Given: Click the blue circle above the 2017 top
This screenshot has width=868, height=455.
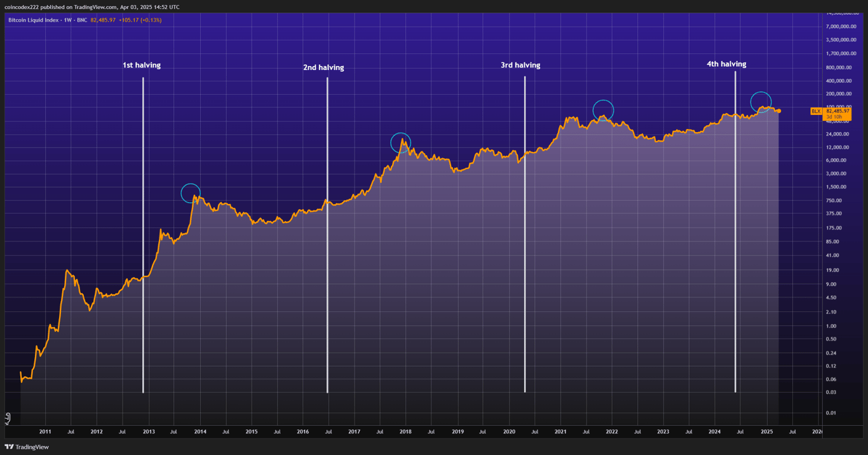Looking at the screenshot, I should click(x=402, y=142).
